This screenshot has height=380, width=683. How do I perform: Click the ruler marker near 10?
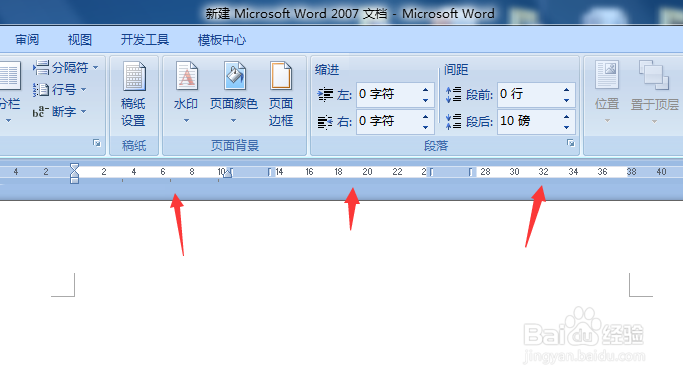click(227, 173)
